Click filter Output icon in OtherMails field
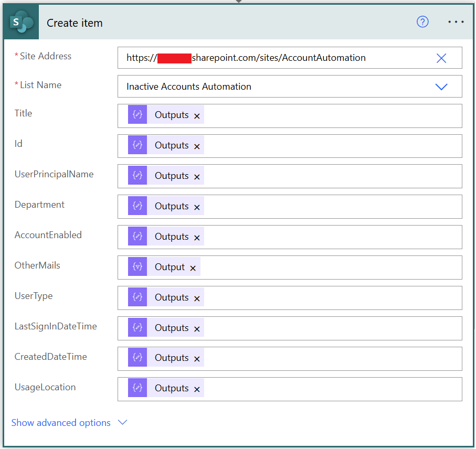 click(137, 267)
